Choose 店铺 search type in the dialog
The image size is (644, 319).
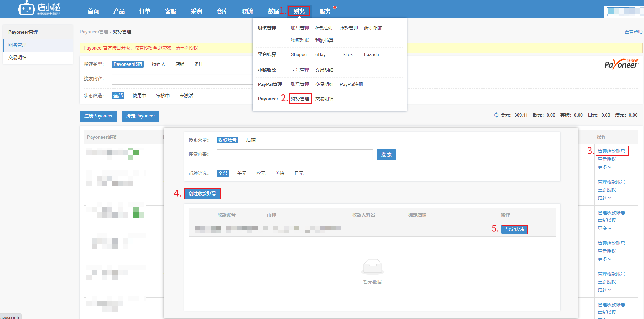click(251, 140)
